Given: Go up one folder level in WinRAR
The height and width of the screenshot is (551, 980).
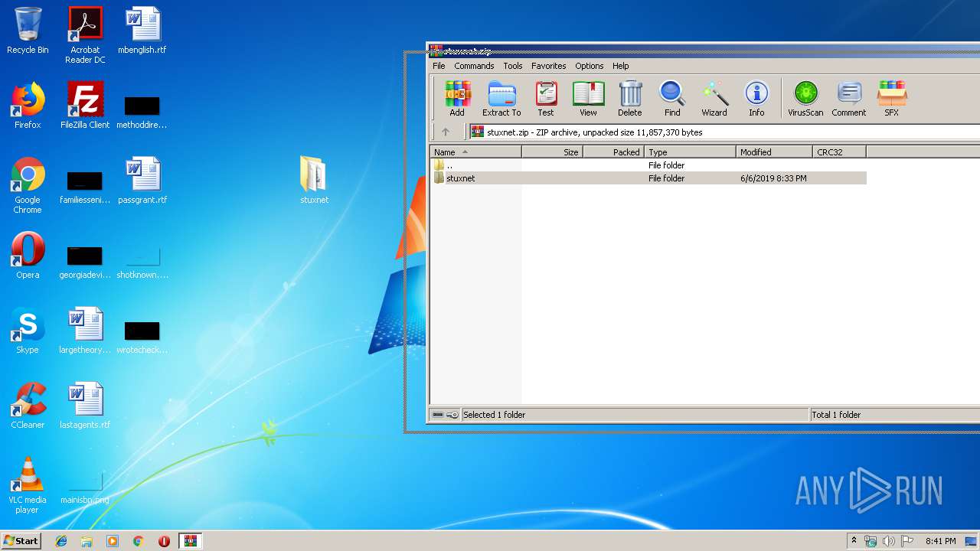Looking at the screenshot, I should (446, 132).
